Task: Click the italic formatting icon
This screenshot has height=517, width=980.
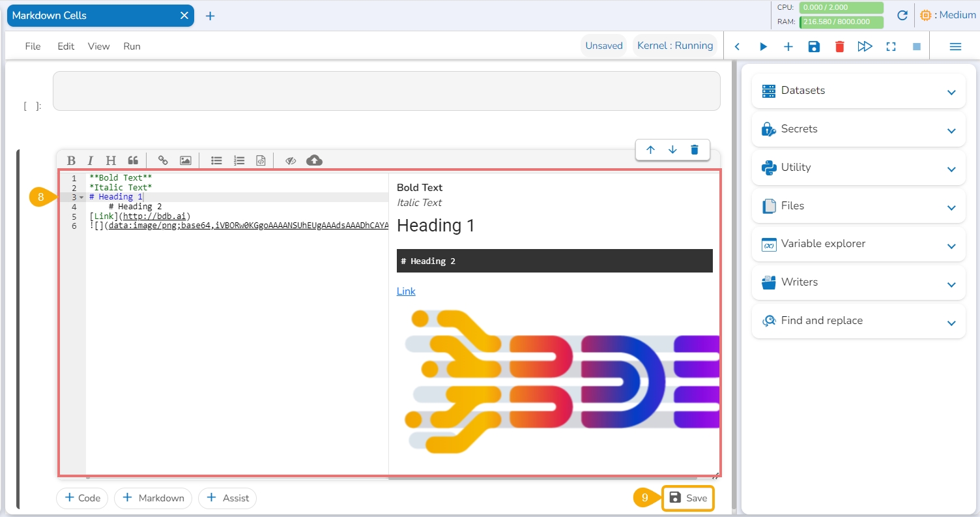Action: pos(91,160)
